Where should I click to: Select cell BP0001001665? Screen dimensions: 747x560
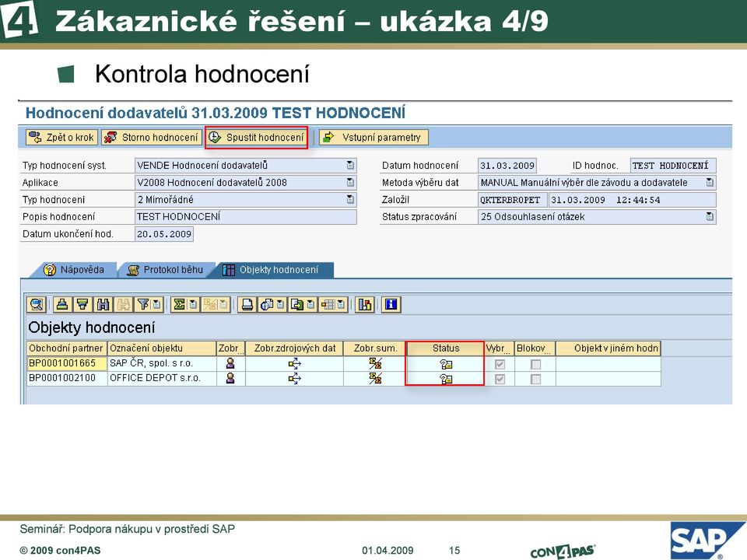[x=67, y=363]
